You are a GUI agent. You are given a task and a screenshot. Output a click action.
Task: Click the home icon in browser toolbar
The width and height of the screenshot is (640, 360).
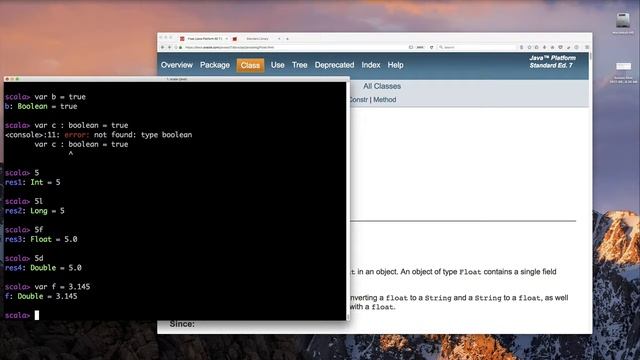click(552, 47)
